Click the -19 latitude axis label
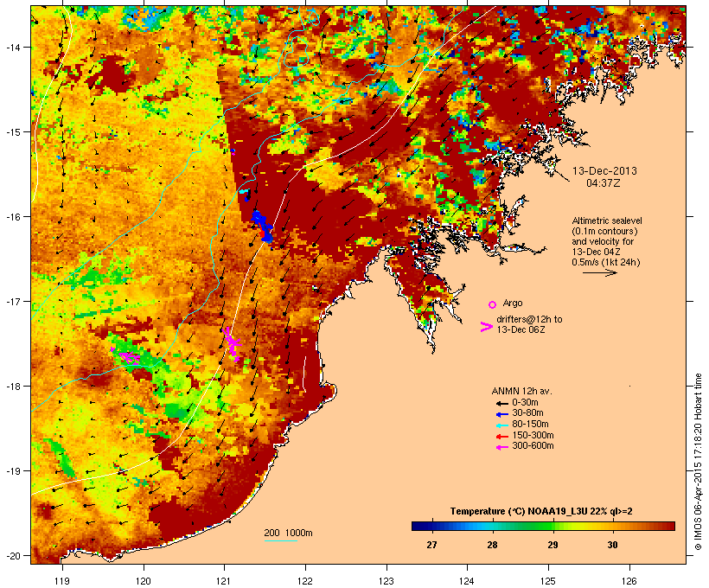Screen dimensions: 709x588 13,471
